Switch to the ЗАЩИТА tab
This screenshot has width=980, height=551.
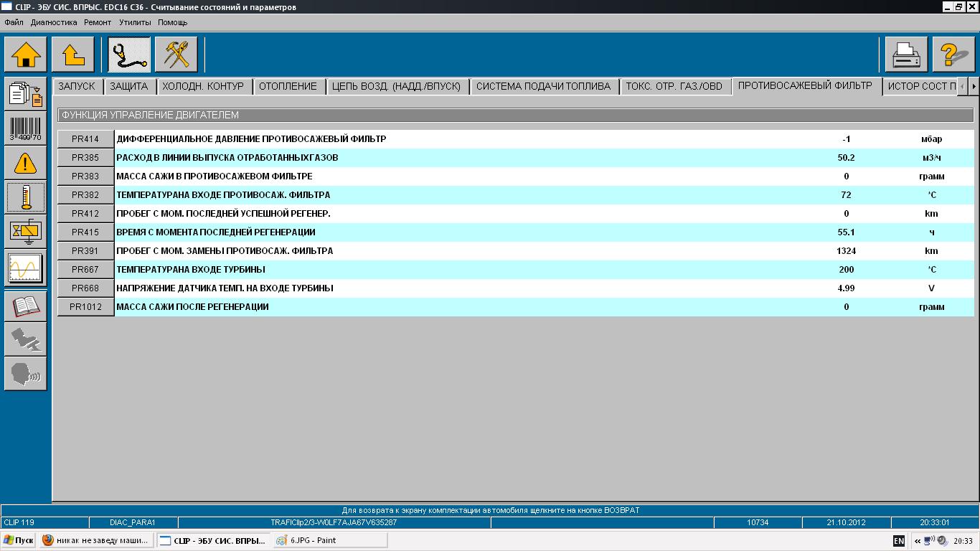click(x=129, y=86)
